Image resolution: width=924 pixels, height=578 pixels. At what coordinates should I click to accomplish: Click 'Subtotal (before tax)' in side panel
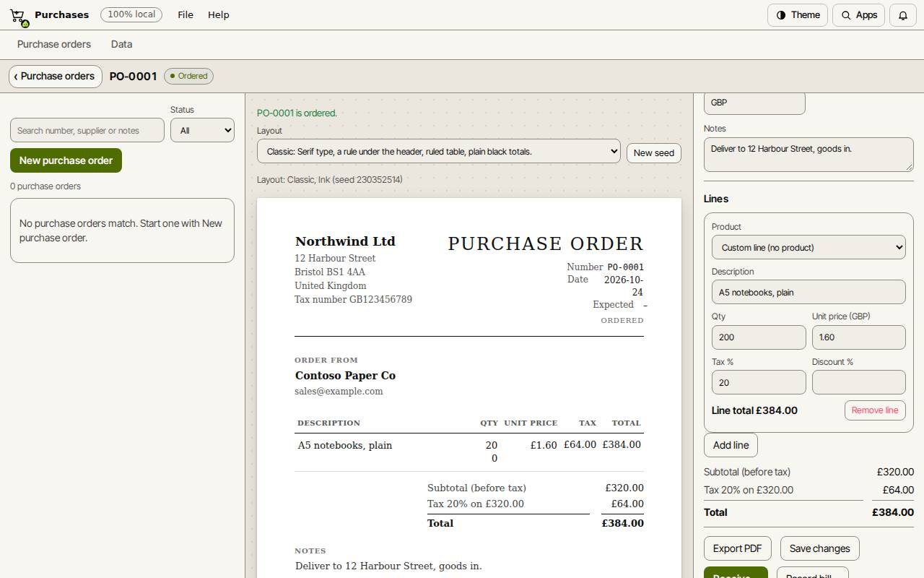pos(747,472)
